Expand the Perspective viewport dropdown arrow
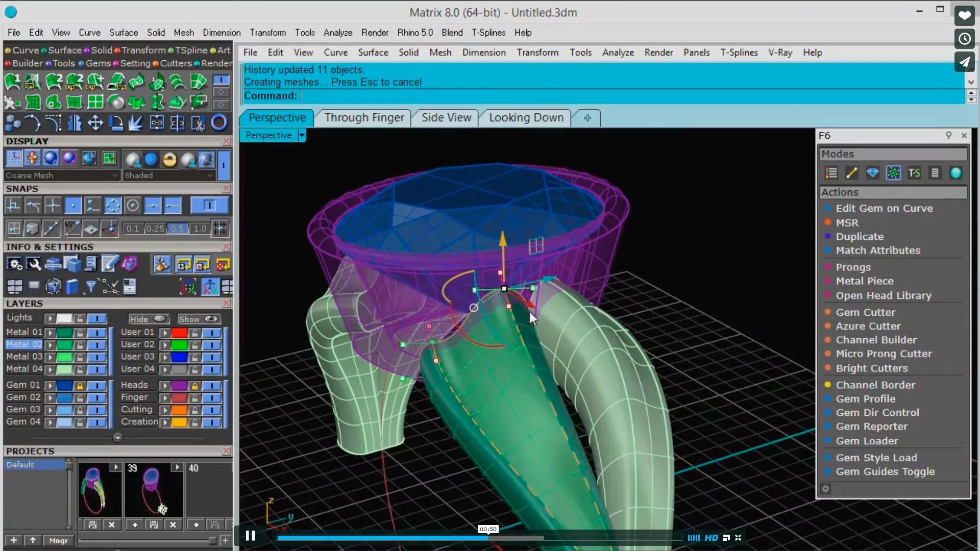 [x=302, y=135]
